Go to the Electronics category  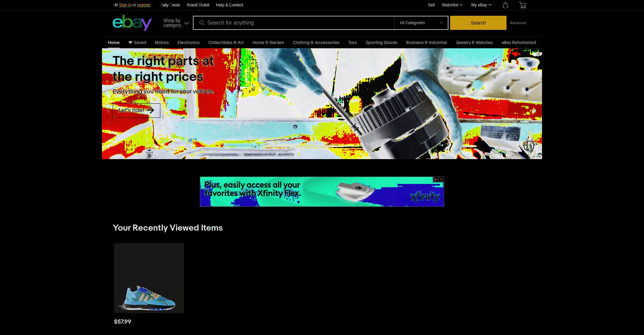click(x=189, y=43)
